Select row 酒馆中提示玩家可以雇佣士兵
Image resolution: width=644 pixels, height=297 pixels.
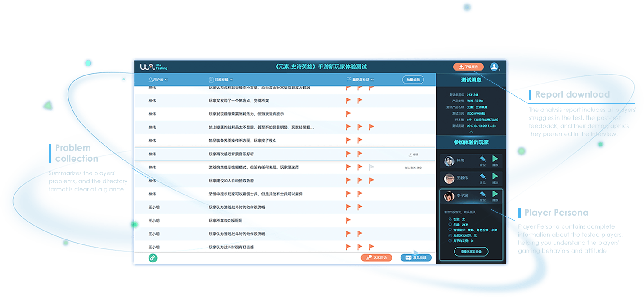click(x=285, y=194)
